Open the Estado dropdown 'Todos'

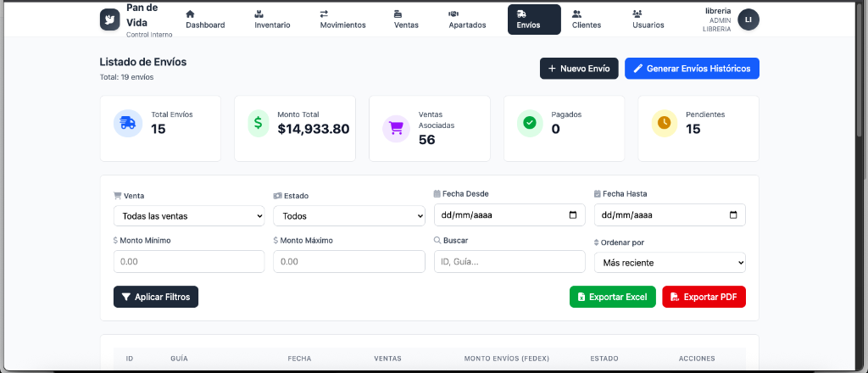coord(348,216)
